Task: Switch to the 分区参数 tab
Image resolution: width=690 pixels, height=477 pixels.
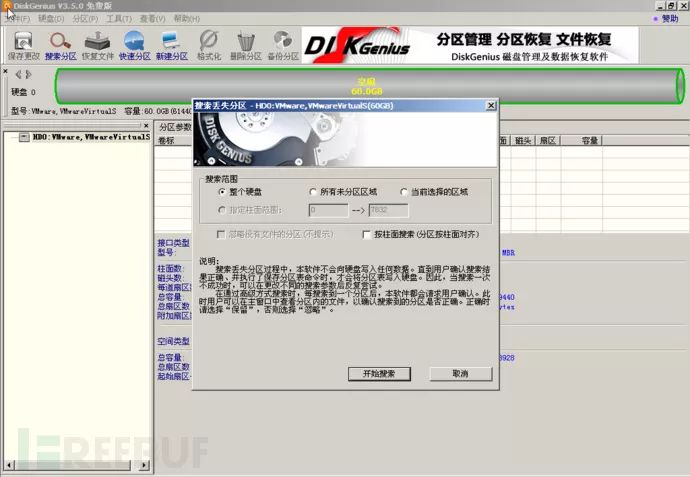Action: [175, 127]
